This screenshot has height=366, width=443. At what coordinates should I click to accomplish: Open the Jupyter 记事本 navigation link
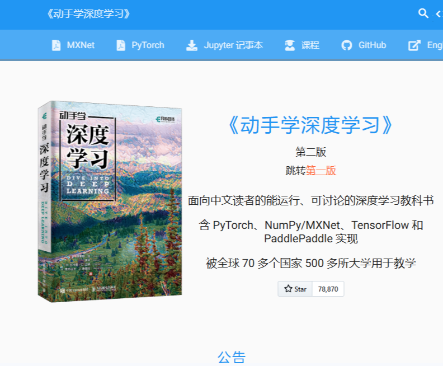coord(224,45)
